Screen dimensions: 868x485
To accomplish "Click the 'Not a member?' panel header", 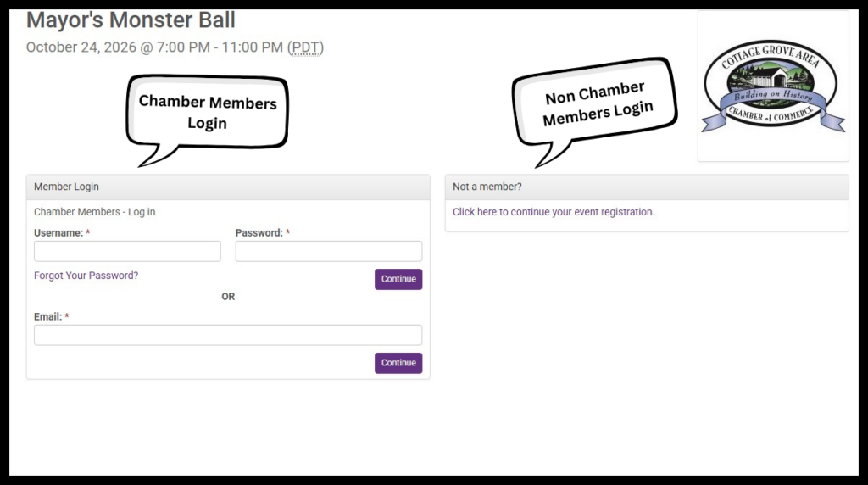I will (647, 187).
